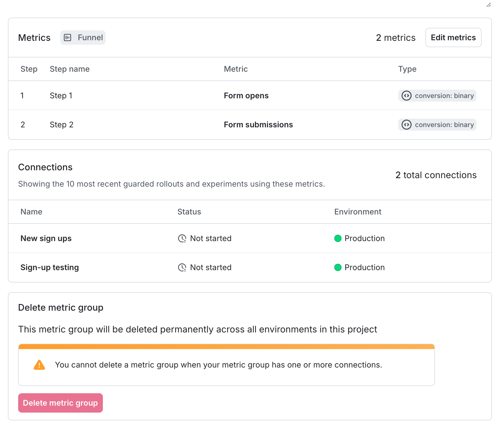Screen dimensions: 504x438
Task: Open the Form opens metric
Action: pyautogui.click(x=246, y=96)
